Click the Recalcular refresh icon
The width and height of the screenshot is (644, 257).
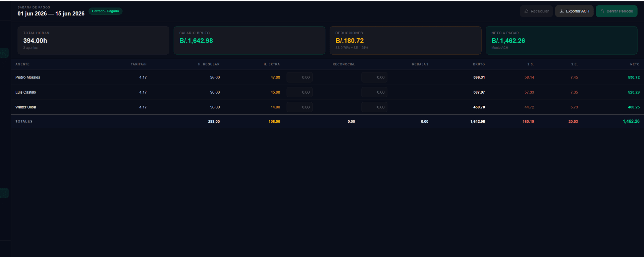(526, 11)
